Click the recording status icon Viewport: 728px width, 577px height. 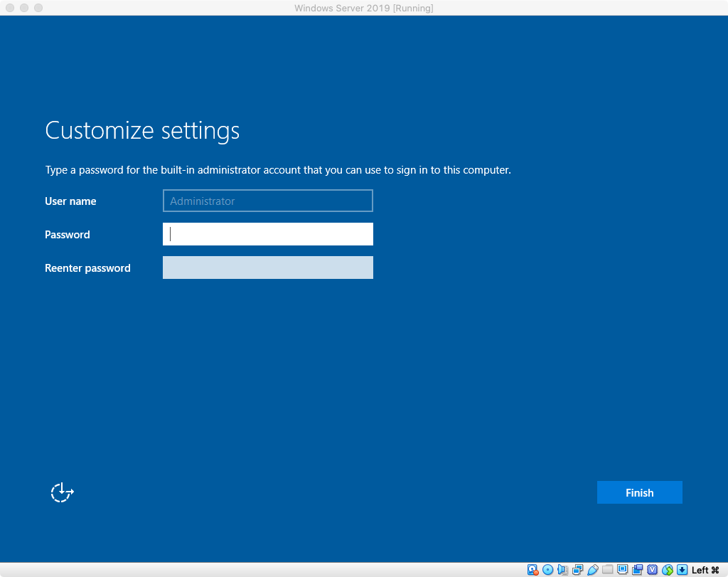(x=638, y=570)
